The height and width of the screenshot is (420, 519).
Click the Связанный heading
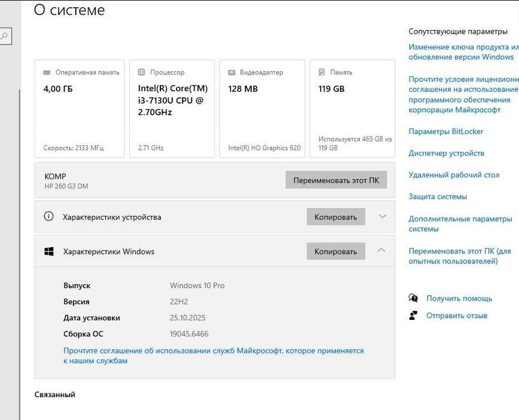55,395
